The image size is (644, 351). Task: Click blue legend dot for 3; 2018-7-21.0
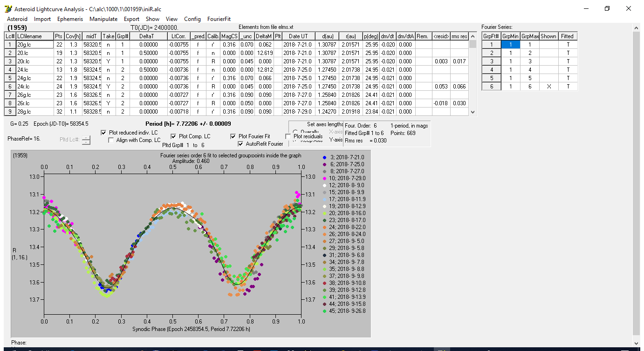(x=325, y=158)
